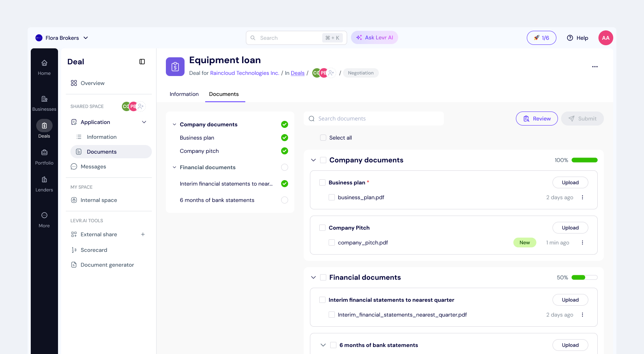Click the plus icon next to External share
The width and height of the screenshot is (644, 354).
pos(143,234)
